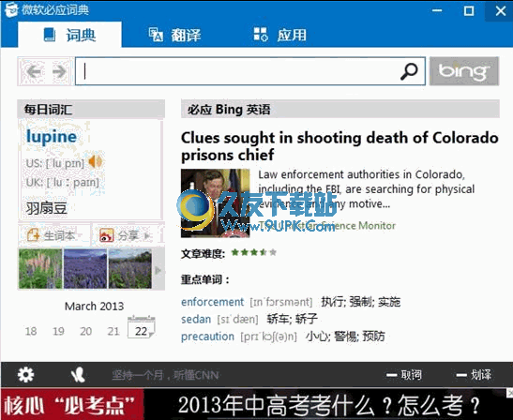Open settings gear in bottom bar
513x420 pixels.
click(25, 375)
